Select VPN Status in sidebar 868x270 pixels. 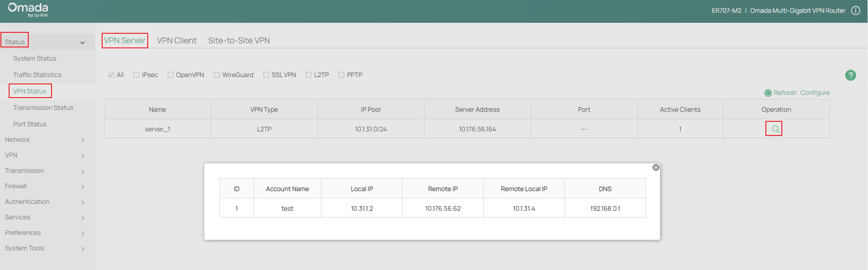pyautogui.click(x=30, y=91)
